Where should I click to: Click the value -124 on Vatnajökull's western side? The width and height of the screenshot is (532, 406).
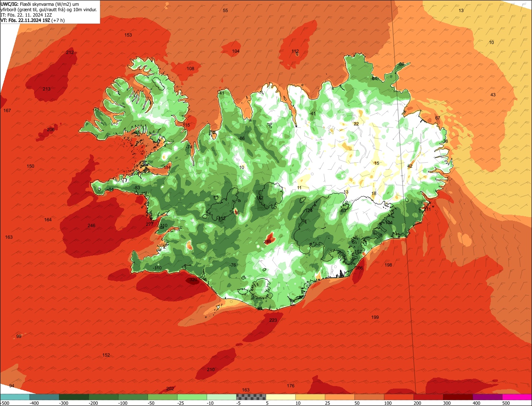tap(308, 210)
